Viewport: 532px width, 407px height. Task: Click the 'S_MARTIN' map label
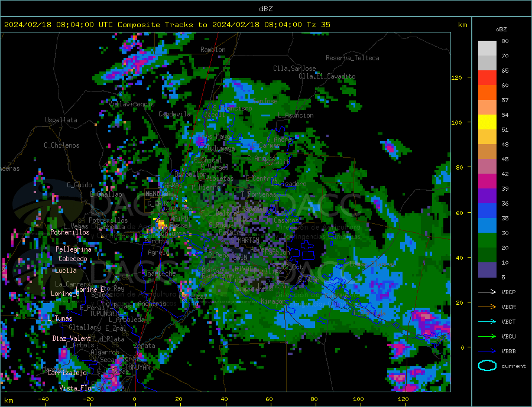click(x=245, y=240)
